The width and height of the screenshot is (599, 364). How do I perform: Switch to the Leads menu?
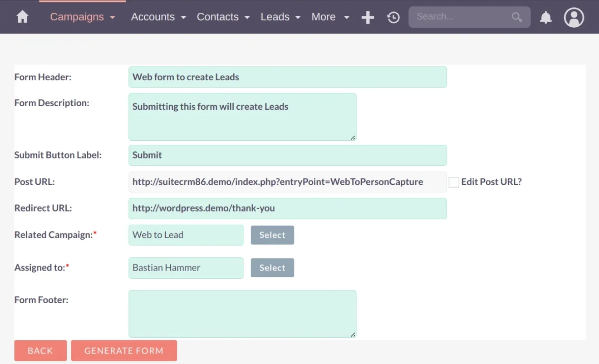275,17
